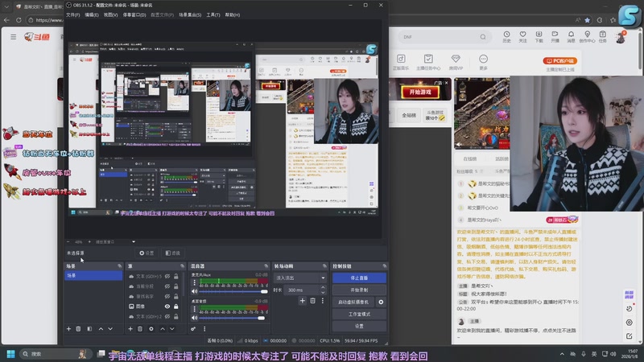Image resolution: width=644 pixels, height=362 pixels.
Task: Open 帮助(H) menu in OBS
Action: tap(233, 14)
